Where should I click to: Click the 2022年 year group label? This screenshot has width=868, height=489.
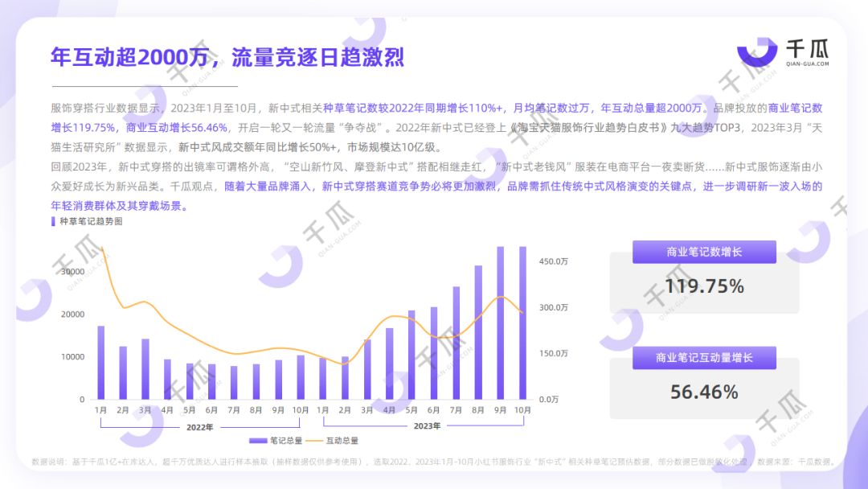[200, 427]
